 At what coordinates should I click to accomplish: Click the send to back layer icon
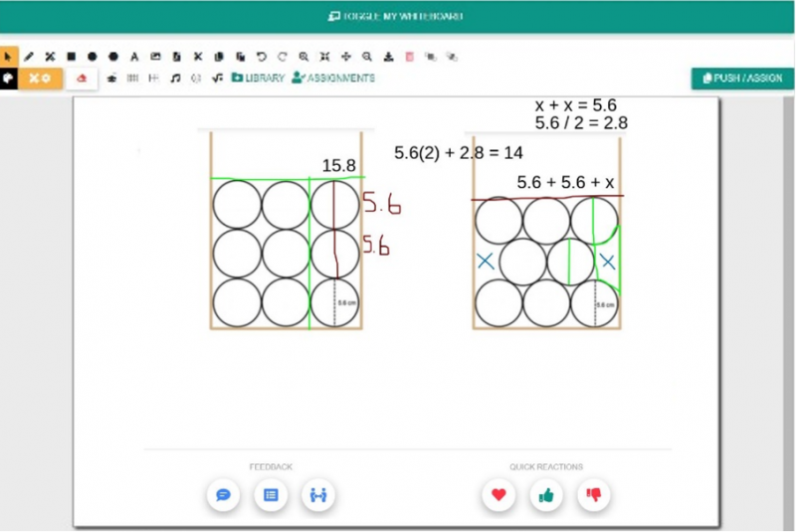(x=452, y=57)
